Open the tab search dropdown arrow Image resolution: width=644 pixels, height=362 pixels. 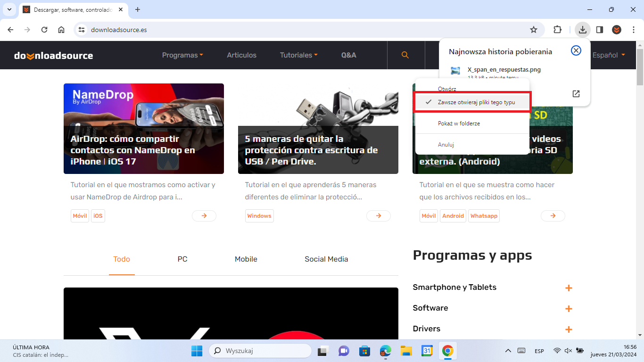pyautogui.click(x=9, y=9)
